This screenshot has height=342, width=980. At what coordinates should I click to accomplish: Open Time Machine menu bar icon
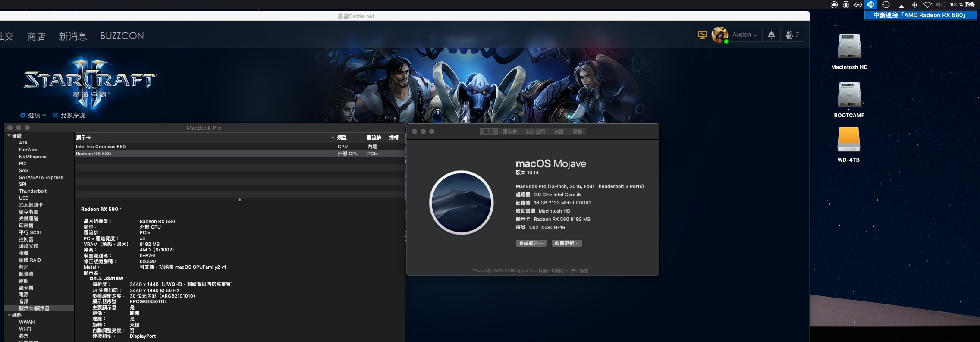[886, 5]
